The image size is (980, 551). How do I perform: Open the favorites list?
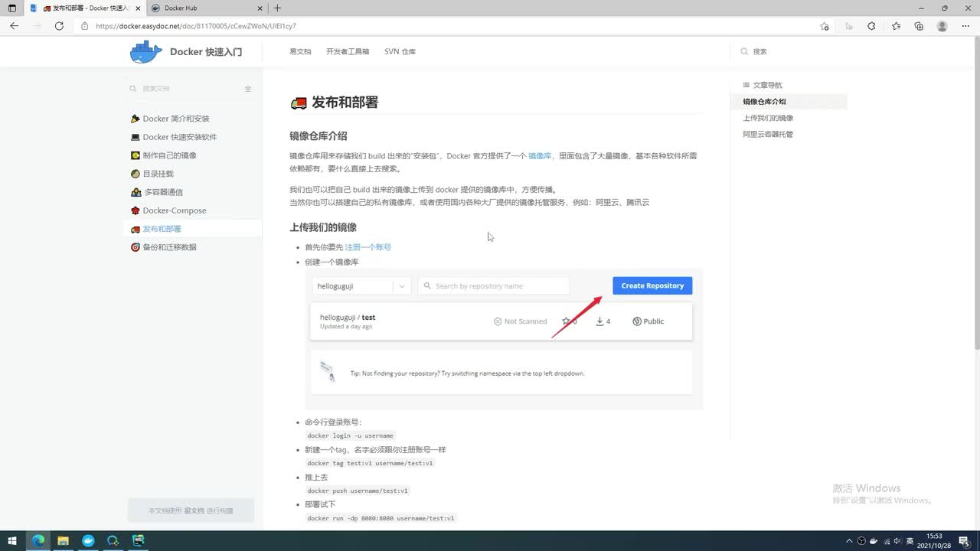click(x=896, y=26)
